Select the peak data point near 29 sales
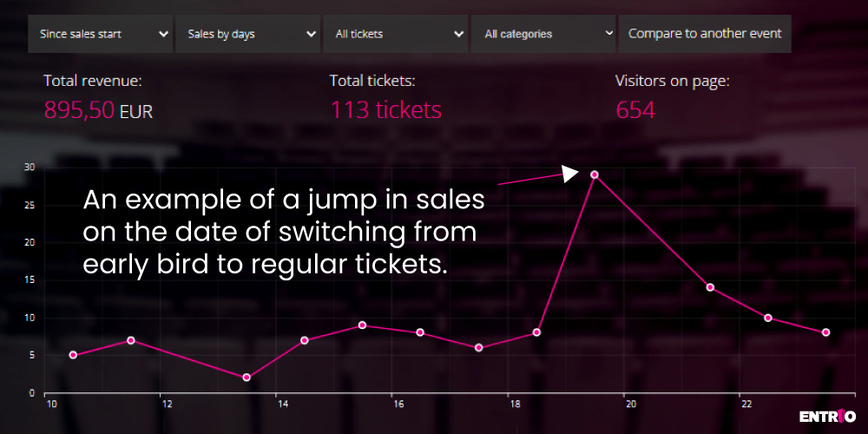The image size is (868, 434). [594, 174]
